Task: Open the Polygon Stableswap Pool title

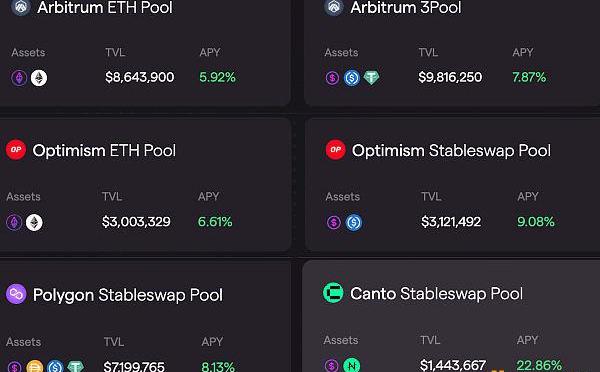Action: pos(128,295)
